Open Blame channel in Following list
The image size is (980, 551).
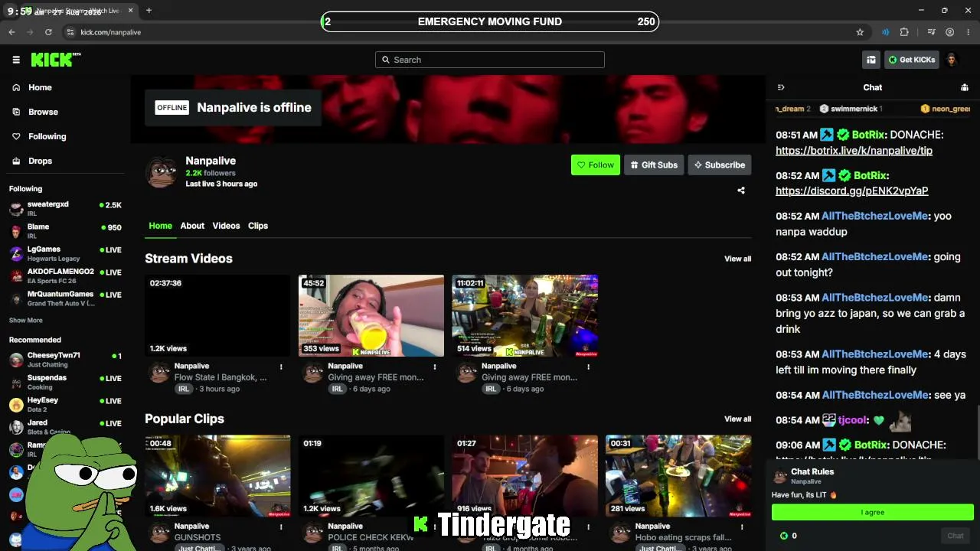coord(65,231)
